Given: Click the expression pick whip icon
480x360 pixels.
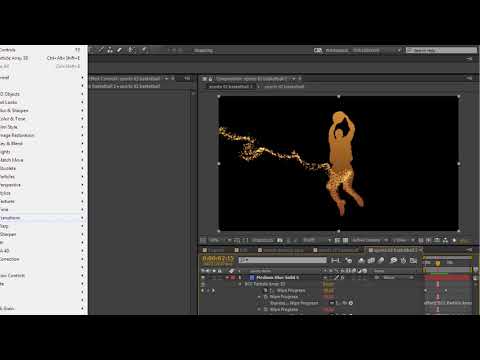Looking at the screenshot, I should coord(345,303).
